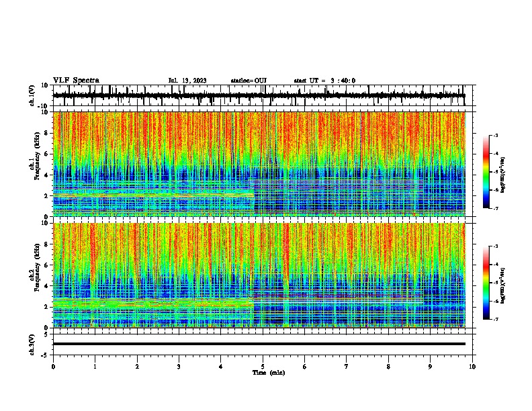
Task: Click the ch.3(V) flat black trace line
Action: point(259,344)
